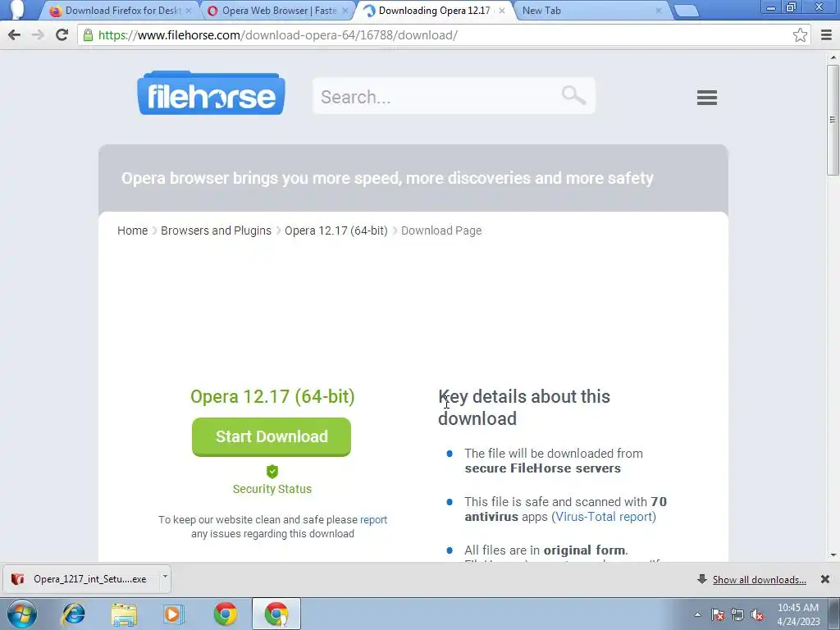
Task: Launch Internet Explorer from taskbar
Action: pyautogui.click(x=73, y=614)
